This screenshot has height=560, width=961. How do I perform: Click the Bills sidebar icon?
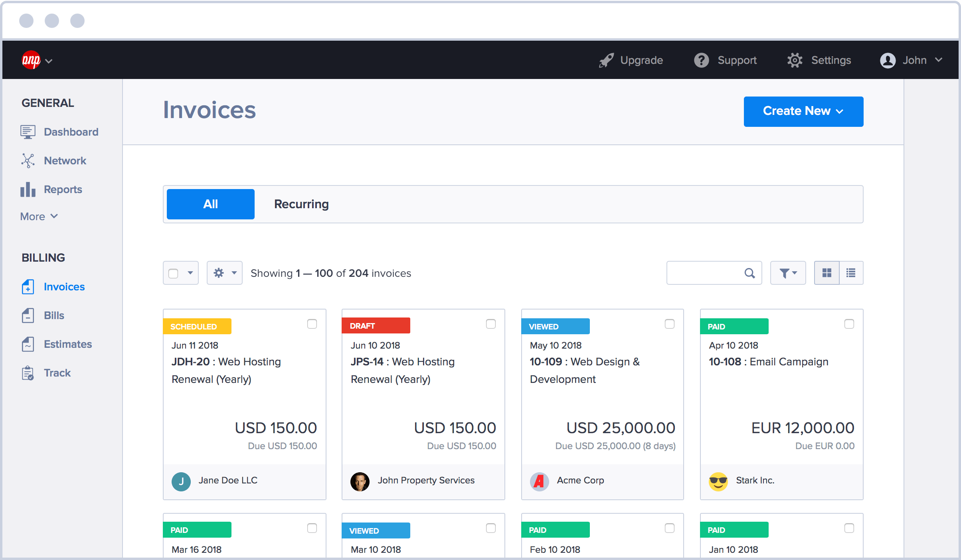(28, 315)
